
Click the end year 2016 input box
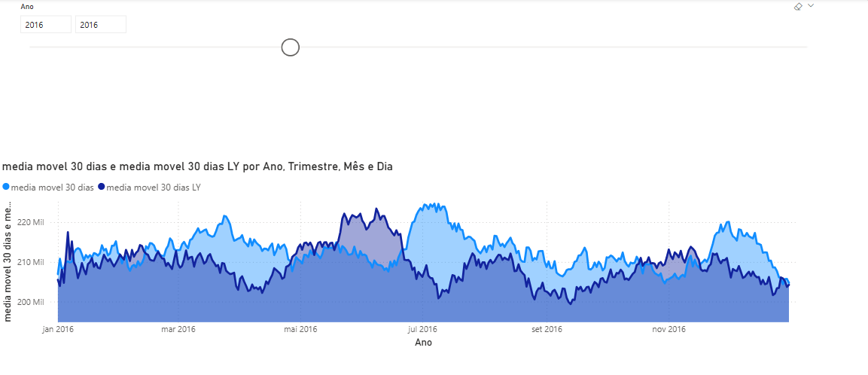(100, 25)
